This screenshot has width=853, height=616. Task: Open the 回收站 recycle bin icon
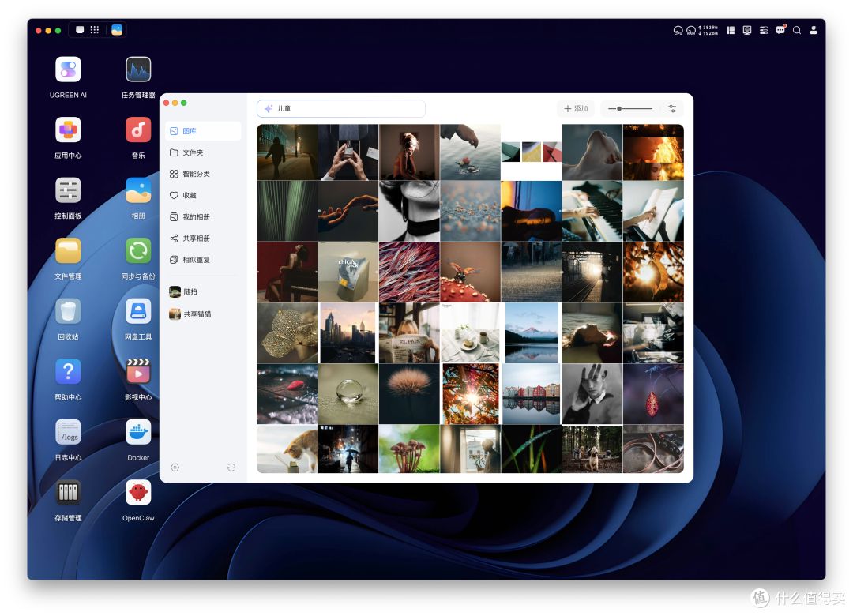(x=68, y=312)
